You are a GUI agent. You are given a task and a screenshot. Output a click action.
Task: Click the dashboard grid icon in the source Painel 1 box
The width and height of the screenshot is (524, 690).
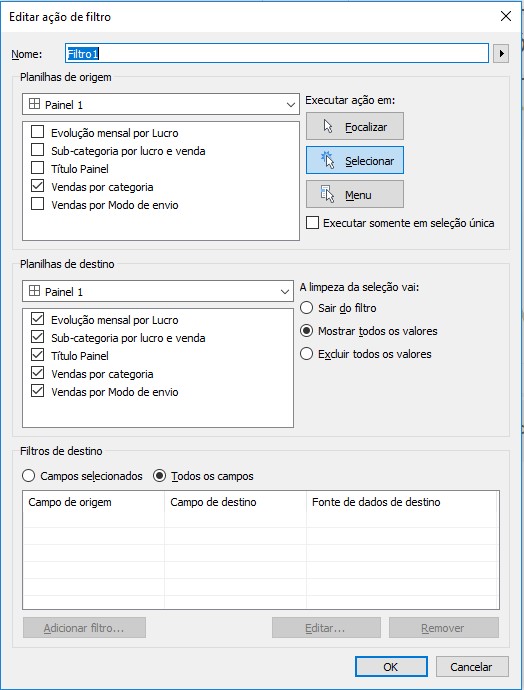click(x=34, y=104)
